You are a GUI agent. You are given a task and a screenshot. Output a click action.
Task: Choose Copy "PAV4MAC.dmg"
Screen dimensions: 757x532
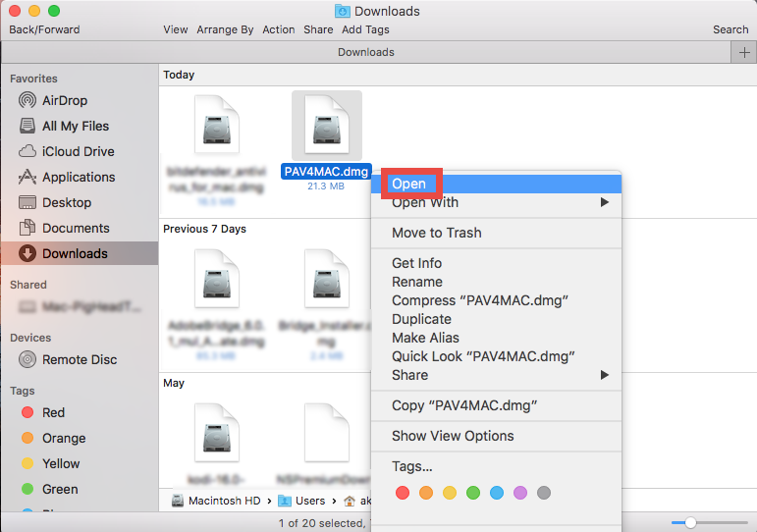(496, 405)
